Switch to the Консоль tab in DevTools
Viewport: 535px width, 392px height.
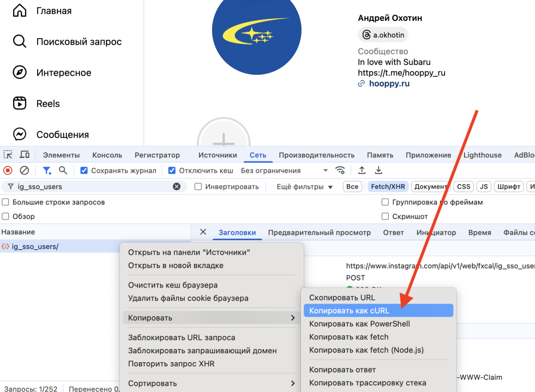click(x=107, y=155)
